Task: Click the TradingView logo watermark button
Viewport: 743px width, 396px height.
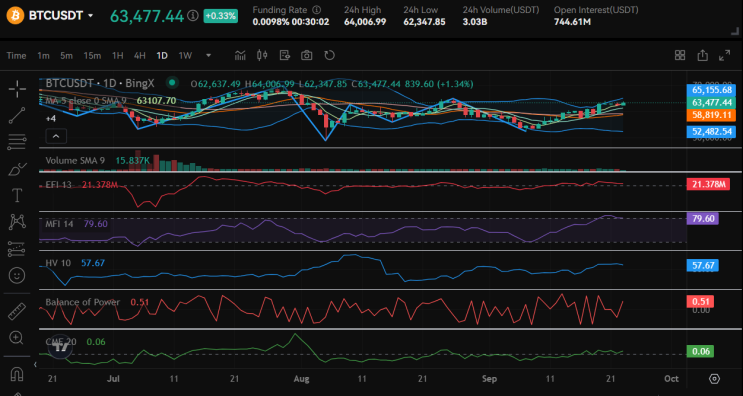Action: [x=61, y=347]
